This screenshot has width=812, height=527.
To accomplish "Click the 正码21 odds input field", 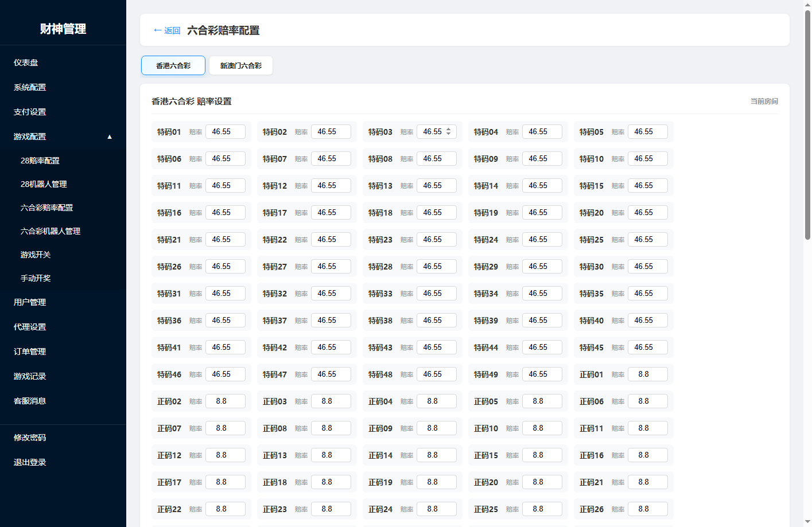I will 648,482.
